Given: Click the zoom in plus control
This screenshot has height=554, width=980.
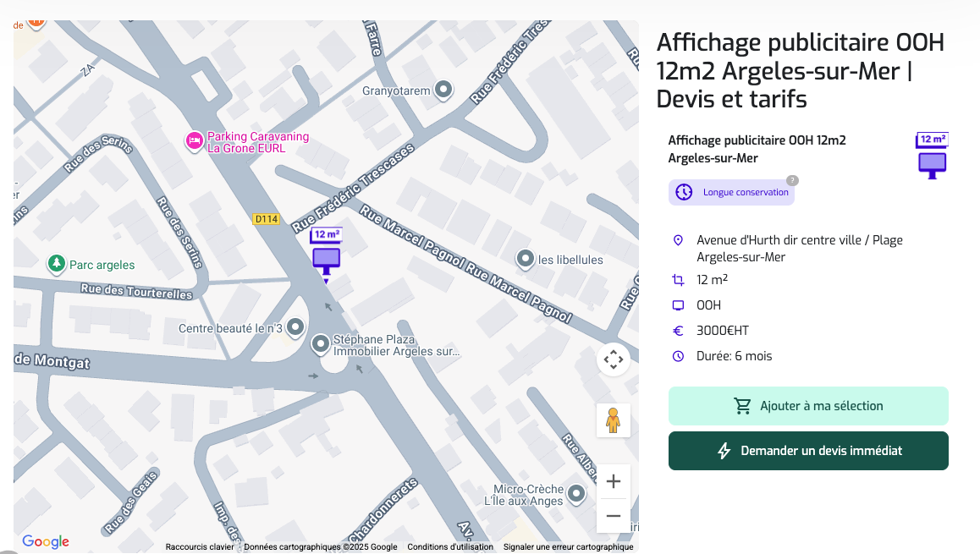Looking at the screenshot, I should coord(613,480).
